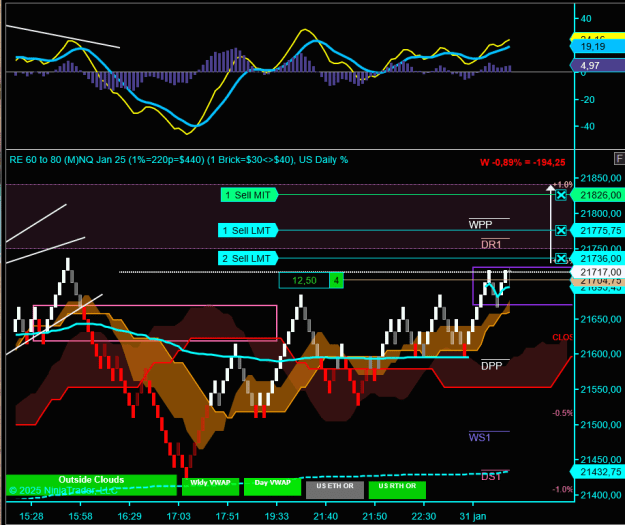Click the 17:51 time axis label
Screen dimensions: 625x525
(x=227, y=516)
